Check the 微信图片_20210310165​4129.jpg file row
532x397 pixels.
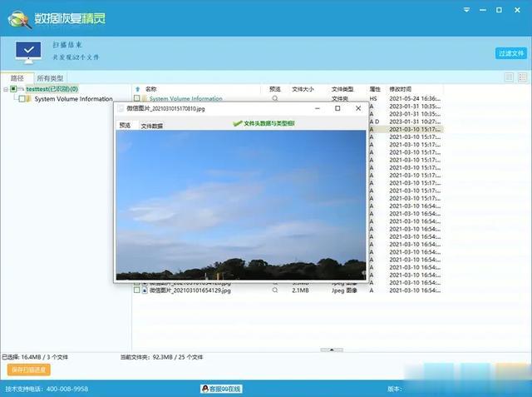point(136,290)
